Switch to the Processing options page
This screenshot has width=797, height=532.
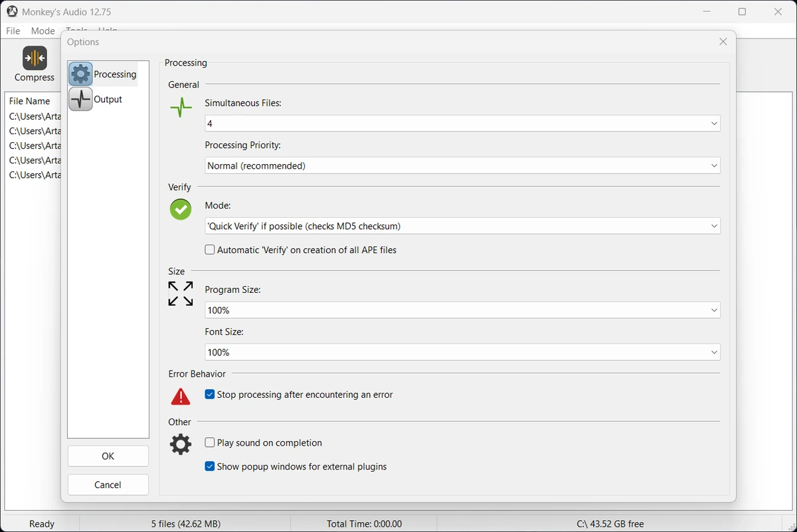click(x=103, y=74)
